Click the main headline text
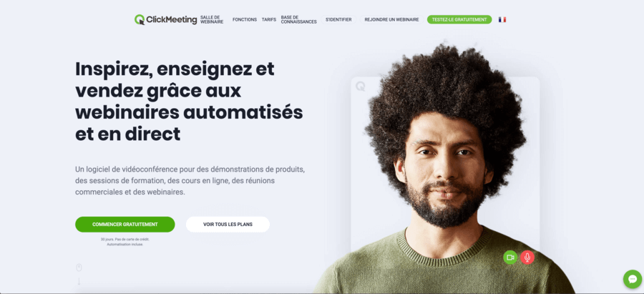Screen dimensions: 644x294 [x=189, y=102]
